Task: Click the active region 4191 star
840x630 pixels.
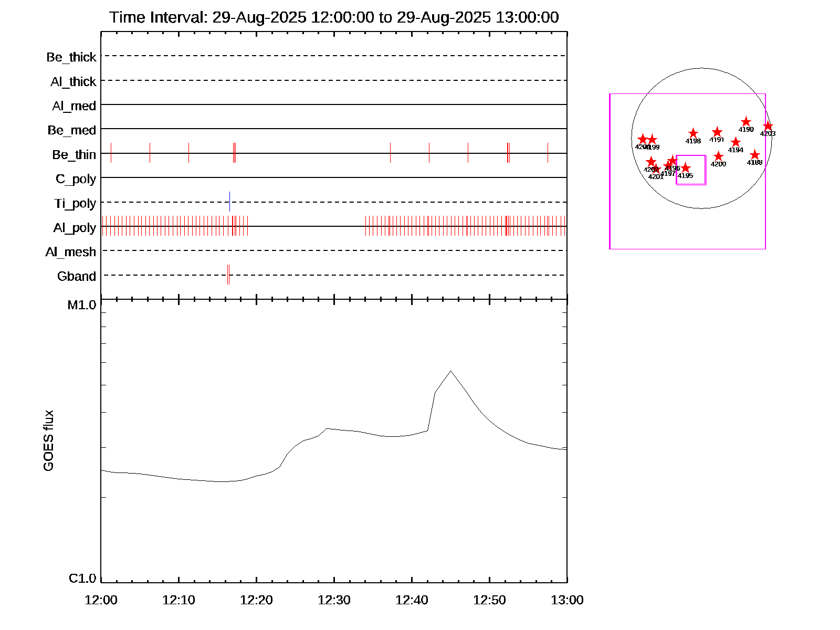Action: coord(717,132)
